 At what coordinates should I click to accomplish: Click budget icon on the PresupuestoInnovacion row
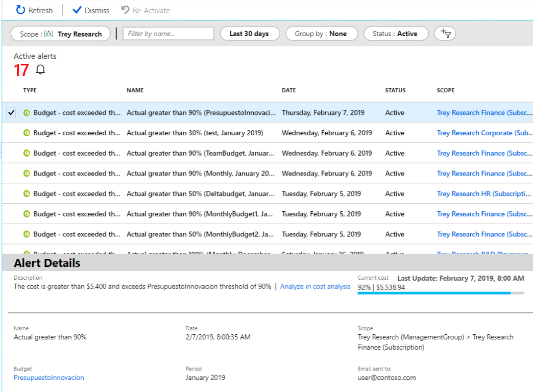27,112
